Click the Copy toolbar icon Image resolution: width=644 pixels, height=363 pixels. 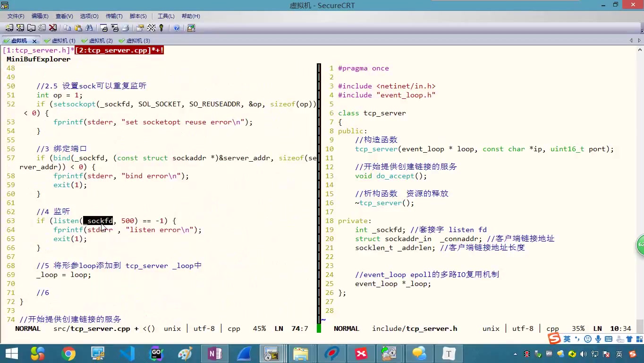click(68, 28)
